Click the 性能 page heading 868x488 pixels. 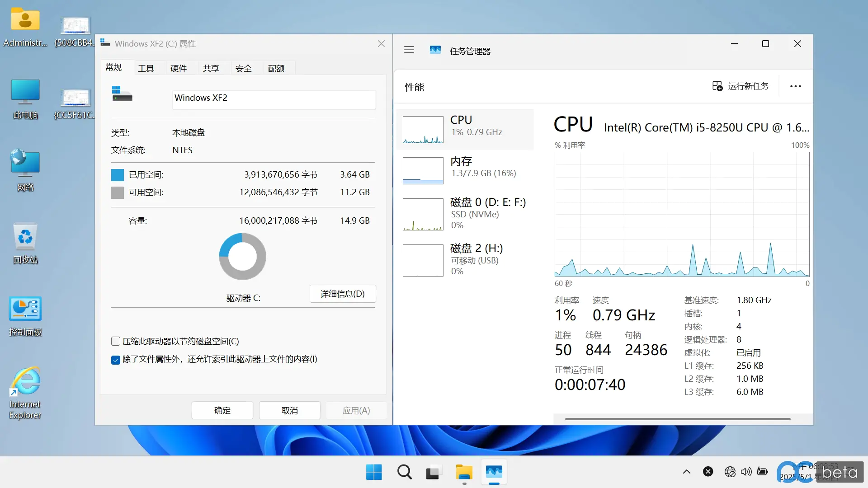pos(415,87)
